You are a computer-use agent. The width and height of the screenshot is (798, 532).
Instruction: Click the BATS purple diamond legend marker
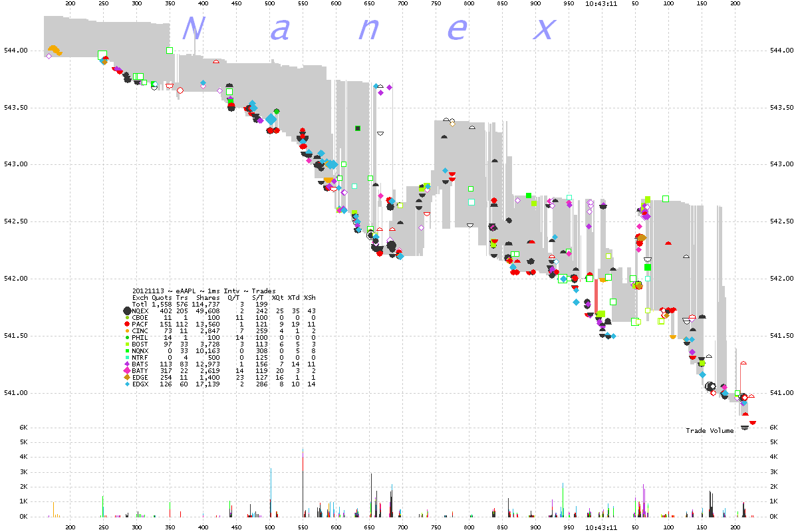(x=126, y=362)
